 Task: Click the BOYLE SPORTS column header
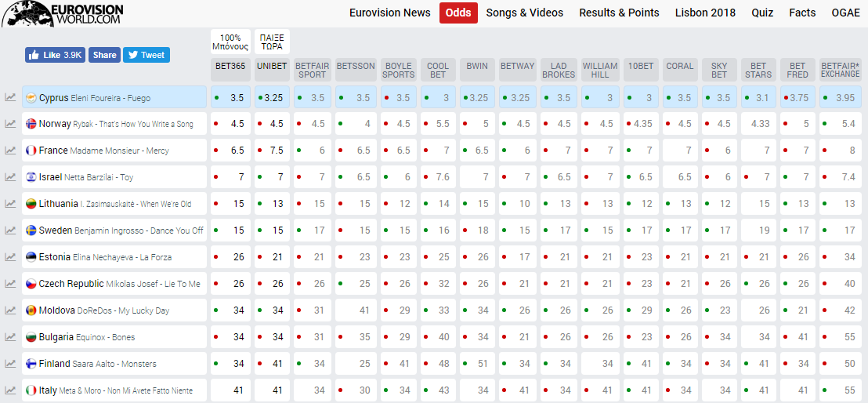[x=398, y=70]
